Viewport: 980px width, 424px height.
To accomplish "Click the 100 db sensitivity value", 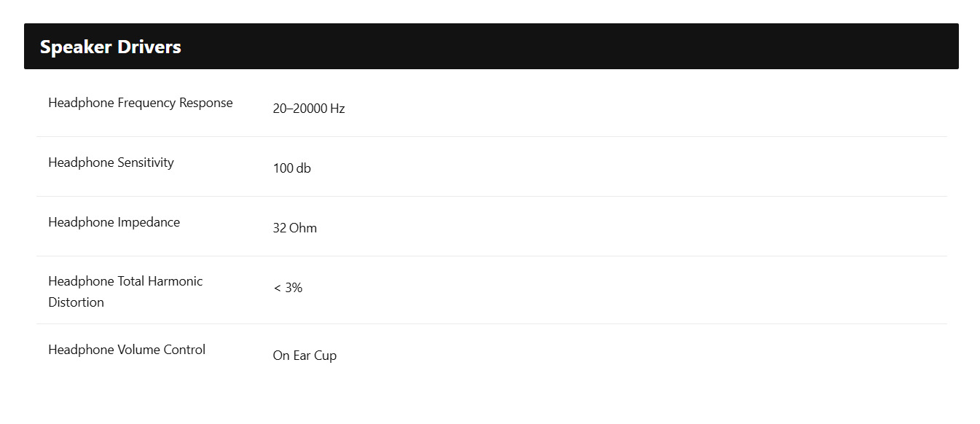I will [292, 168].
